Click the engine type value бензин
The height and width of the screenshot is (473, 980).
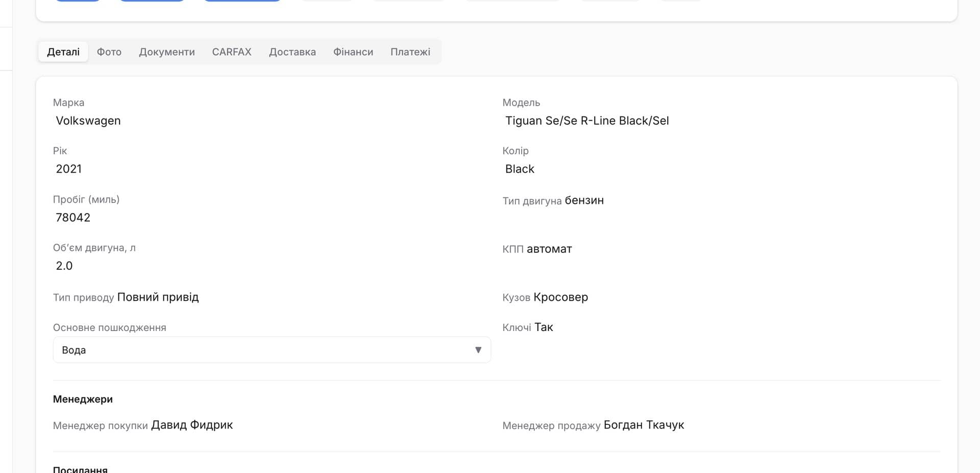pos(584,200)
